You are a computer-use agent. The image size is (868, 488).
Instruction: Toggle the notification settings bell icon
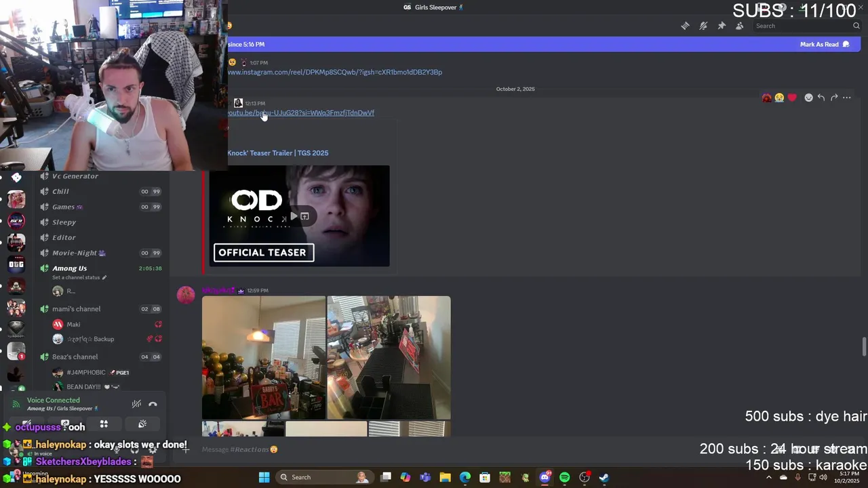(x=703, y=26)
